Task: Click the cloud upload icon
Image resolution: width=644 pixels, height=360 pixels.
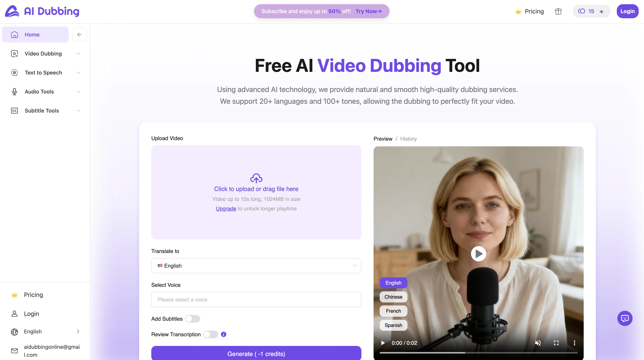Action: [256, 178]
